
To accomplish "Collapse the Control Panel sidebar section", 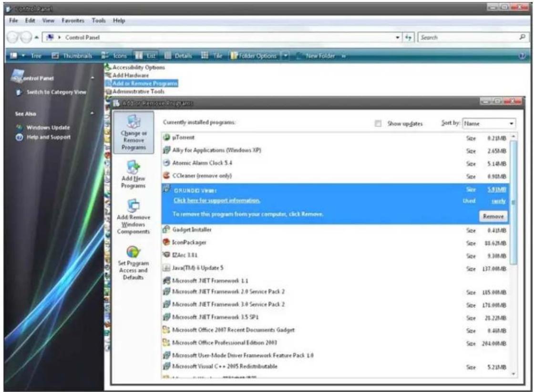I will (92, 78).
